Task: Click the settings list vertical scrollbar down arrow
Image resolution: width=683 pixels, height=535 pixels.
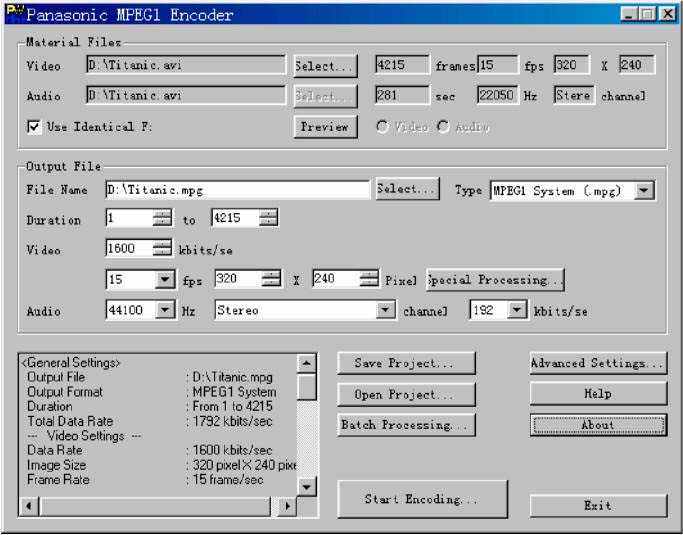Action: tap(307, 487)
